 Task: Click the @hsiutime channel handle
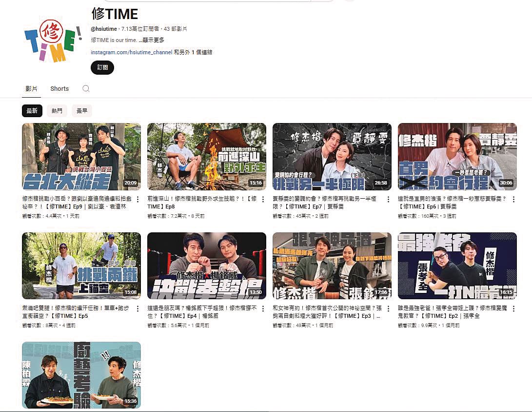tap(104, 29)
